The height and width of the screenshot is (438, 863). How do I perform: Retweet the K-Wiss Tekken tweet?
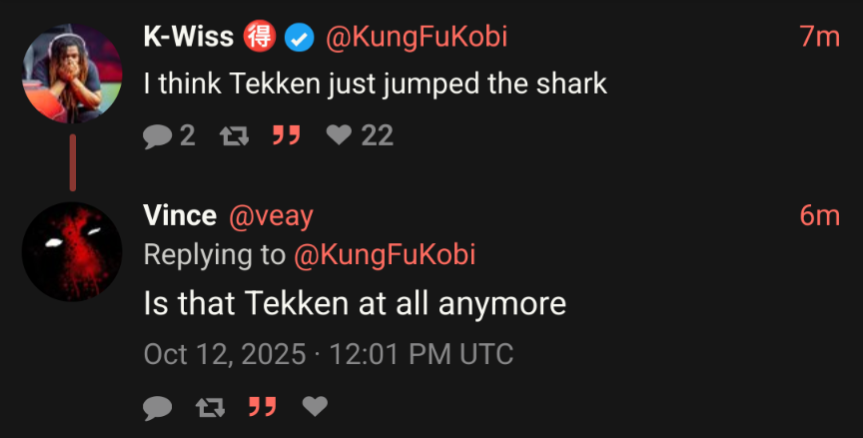(x=234, y=135)
